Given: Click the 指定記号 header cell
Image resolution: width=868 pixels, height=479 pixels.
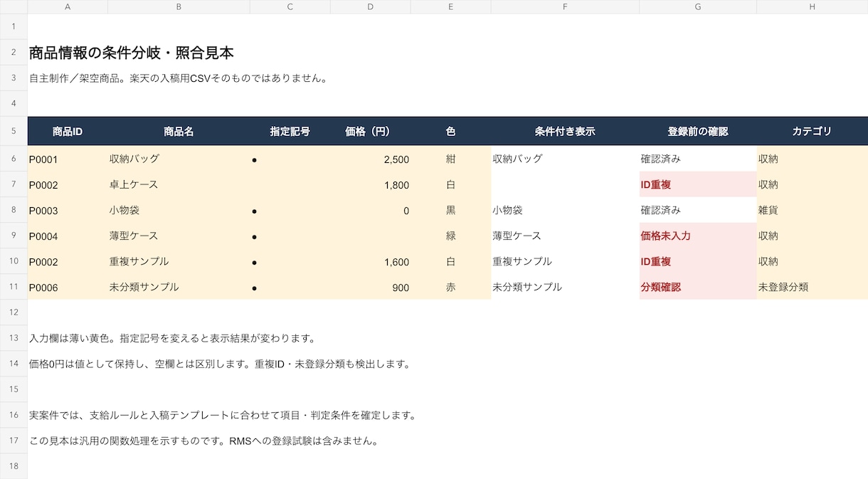Looking at the screenshot, I should pyautogui.click(x=290, y=132).
